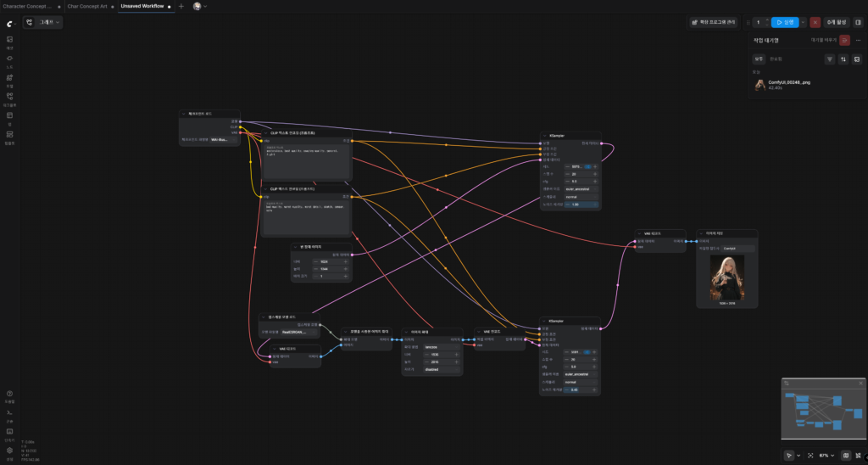The height and width of the screenshot is (465, 868).
Task: Collapse the upper KSampler node
Action: point(545,135)
